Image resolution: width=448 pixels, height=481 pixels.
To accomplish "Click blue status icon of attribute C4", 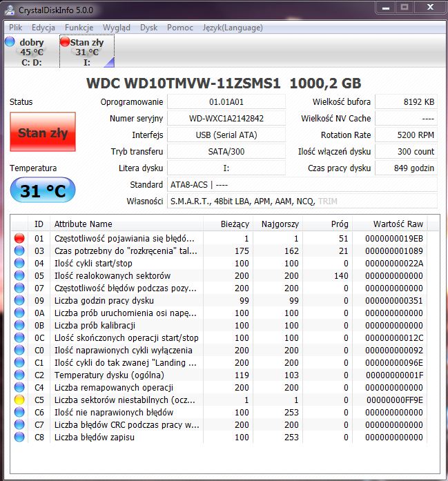I will [x=19, y=387].
